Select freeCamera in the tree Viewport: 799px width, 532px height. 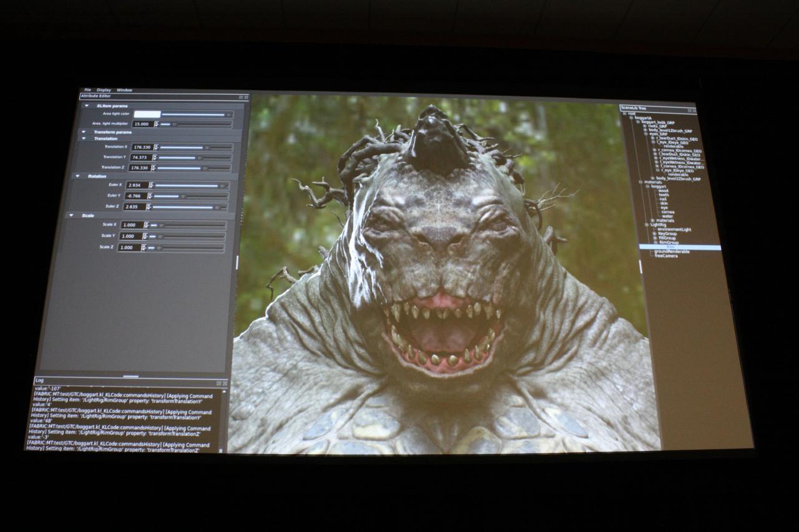coord(666,256)
